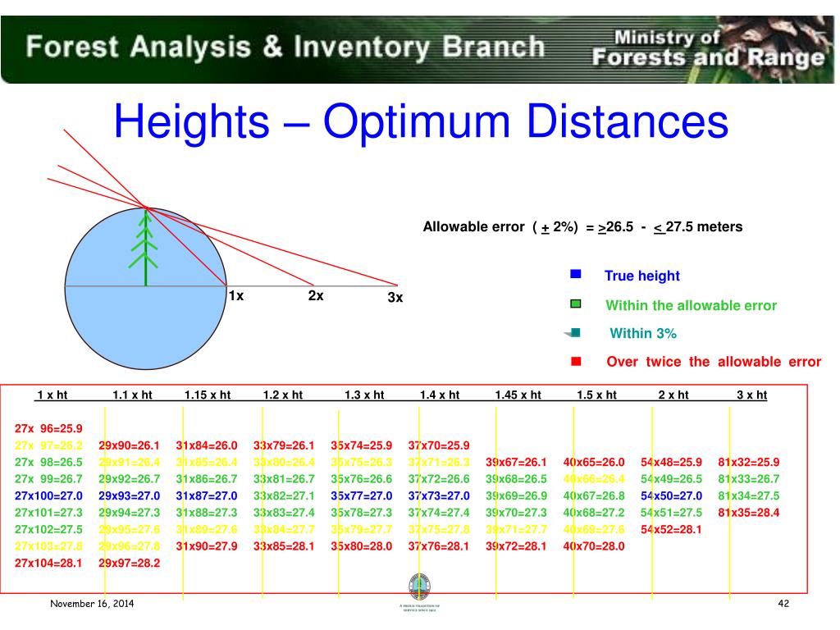Click 'Over twice the allowable error' label

coord(714,362)
